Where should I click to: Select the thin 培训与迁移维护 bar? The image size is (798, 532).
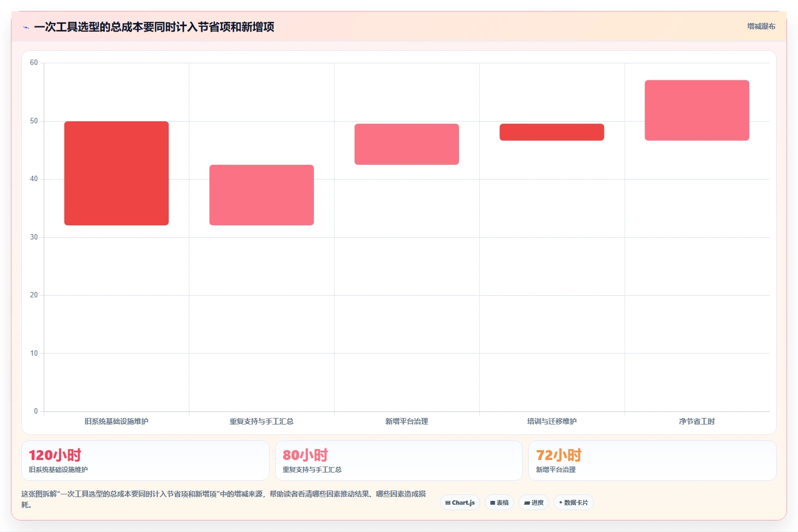[x=552, y=132]
